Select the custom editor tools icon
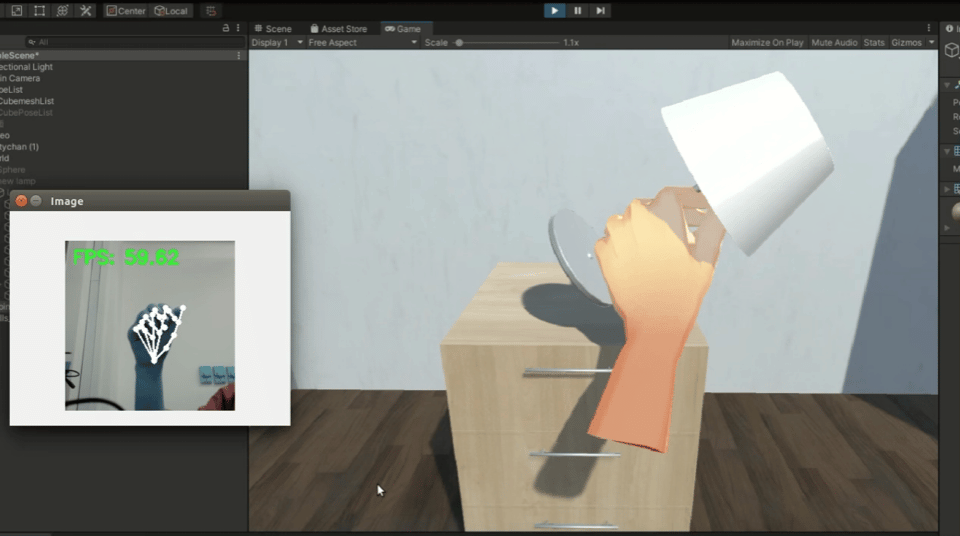 pyautogui.click(x=86, y=10)
